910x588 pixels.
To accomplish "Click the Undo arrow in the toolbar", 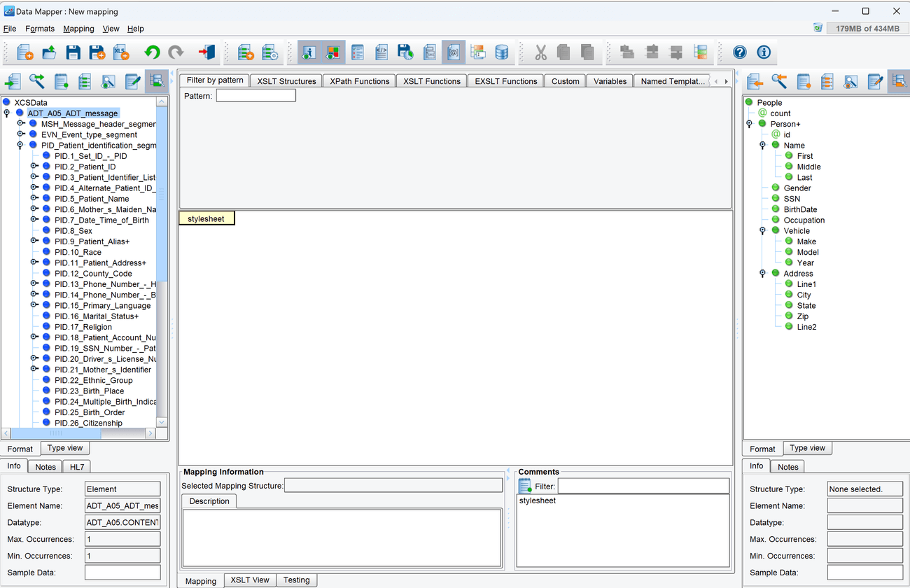I will [x=153, y=52].
